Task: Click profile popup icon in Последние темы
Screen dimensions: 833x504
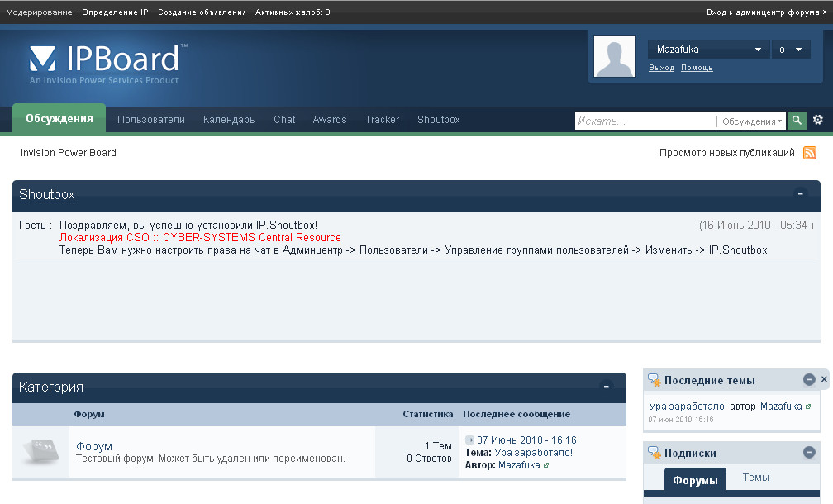Action: pyautogui.click(x=808, y=407)
